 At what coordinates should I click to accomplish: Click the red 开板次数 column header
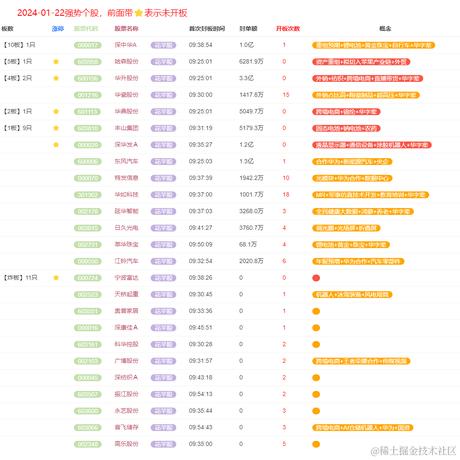pyautogui.click(x=288, y=29)
